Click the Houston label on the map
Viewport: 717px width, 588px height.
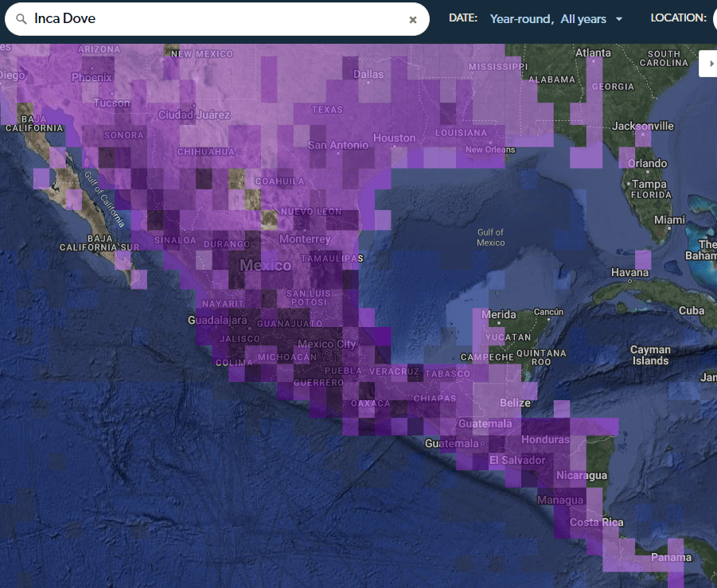(395, 138)
